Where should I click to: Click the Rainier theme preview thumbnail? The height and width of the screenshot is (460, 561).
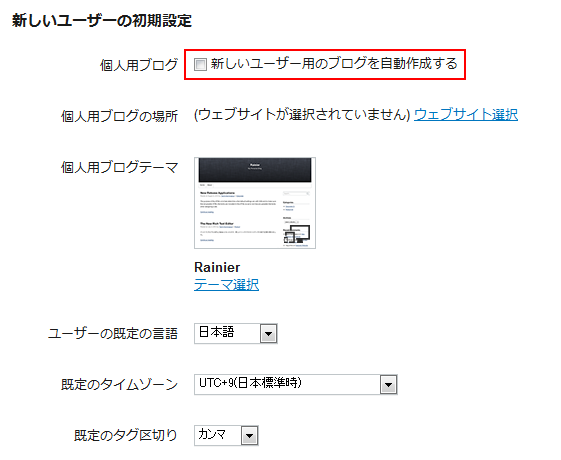point(255,203)
